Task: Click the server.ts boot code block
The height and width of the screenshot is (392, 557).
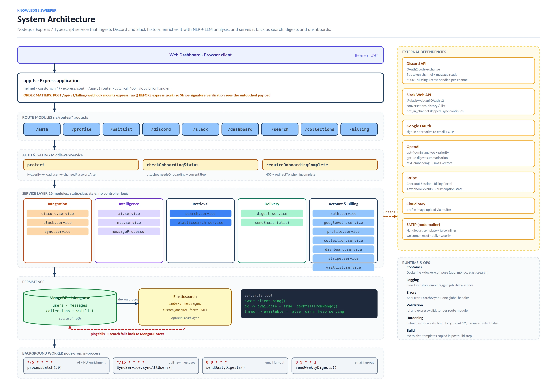Action: click(309, 304)
